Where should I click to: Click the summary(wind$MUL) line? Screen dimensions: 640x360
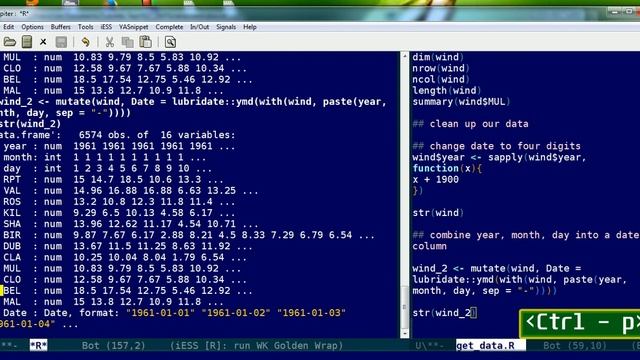click(x=461, y=102)
